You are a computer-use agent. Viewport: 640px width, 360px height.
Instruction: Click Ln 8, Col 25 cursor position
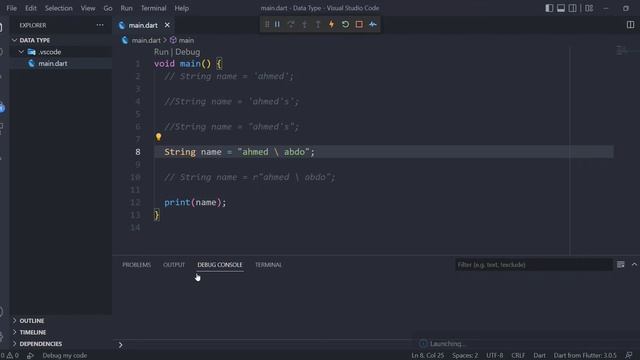coord(427,356)
